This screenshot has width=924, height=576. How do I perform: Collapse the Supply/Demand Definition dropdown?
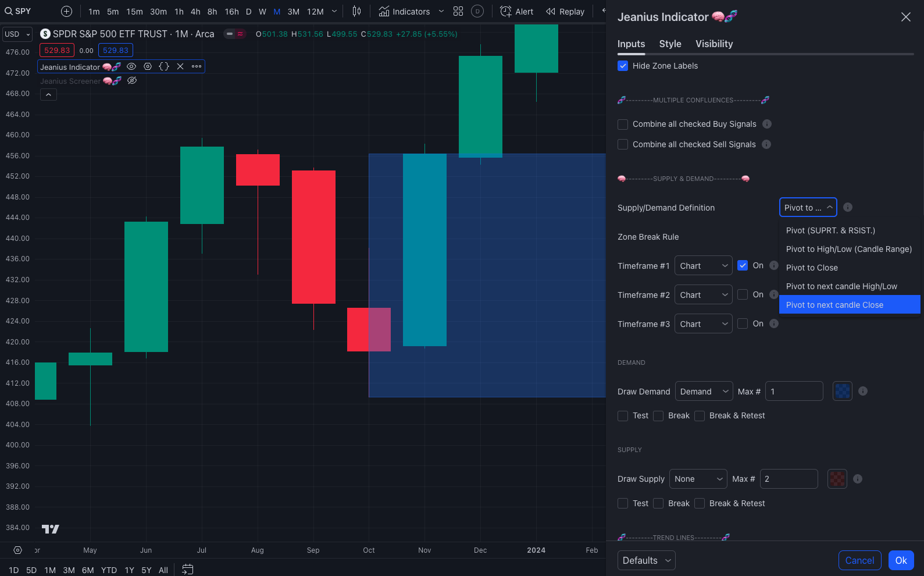808,207
